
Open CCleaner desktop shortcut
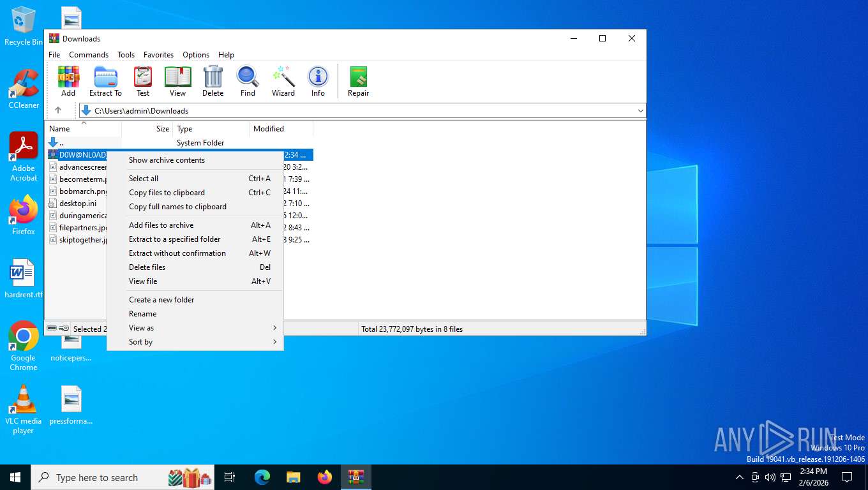(x=24, y=89)
